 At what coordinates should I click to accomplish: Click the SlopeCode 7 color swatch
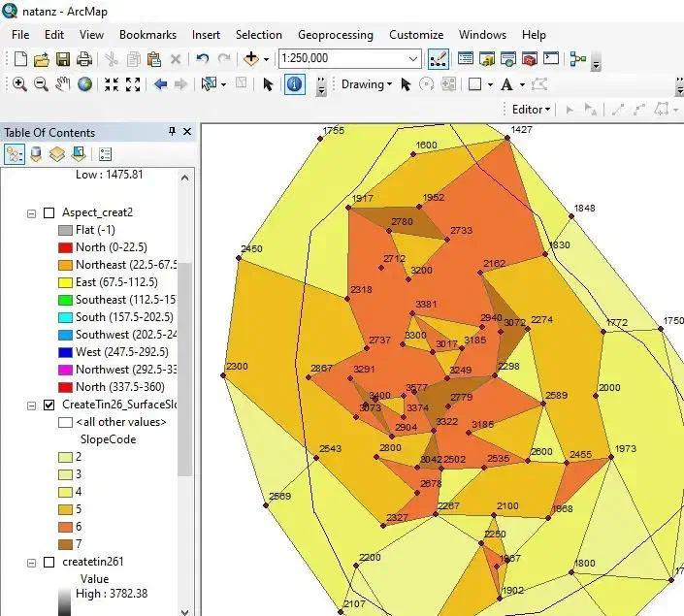coord(65,543)
